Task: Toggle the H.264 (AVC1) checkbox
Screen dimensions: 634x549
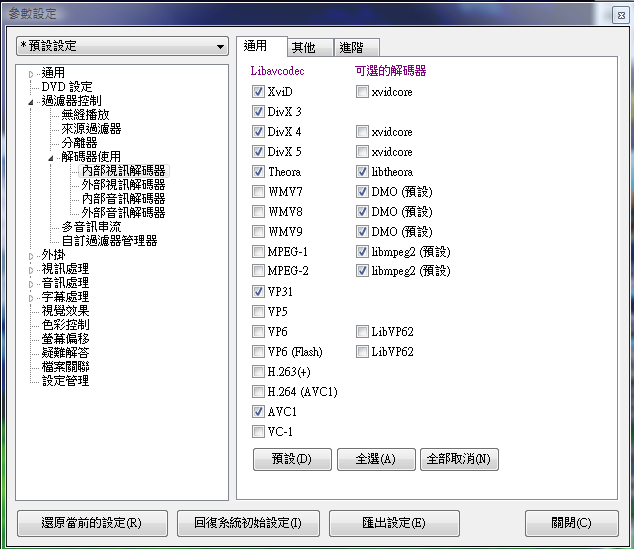Action: point(258,392)
